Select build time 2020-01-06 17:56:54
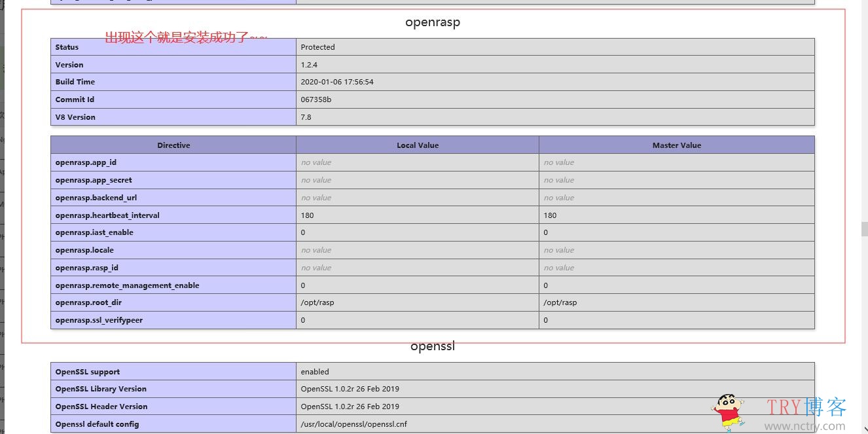The image size is (868, 434). point(337,82)
